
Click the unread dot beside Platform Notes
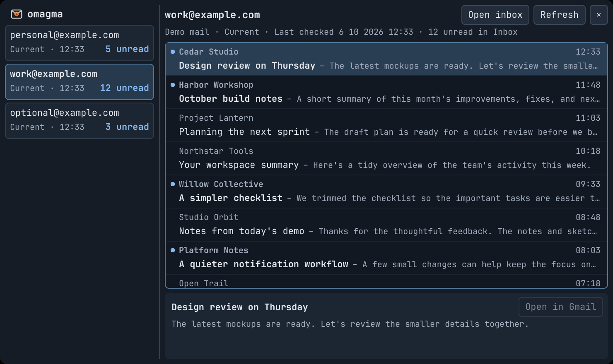pos(173,250)
